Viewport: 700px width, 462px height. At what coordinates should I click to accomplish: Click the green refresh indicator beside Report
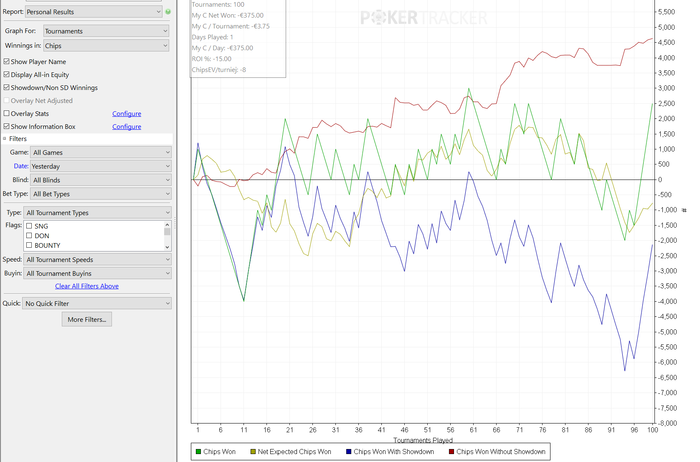[x=168, y=12]
